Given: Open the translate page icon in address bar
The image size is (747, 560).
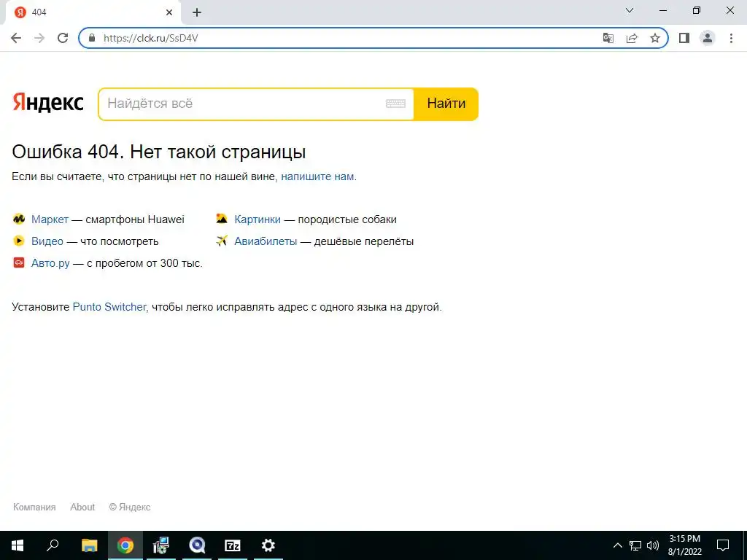Looking at the screenshot, I should (x=608, y=38).
